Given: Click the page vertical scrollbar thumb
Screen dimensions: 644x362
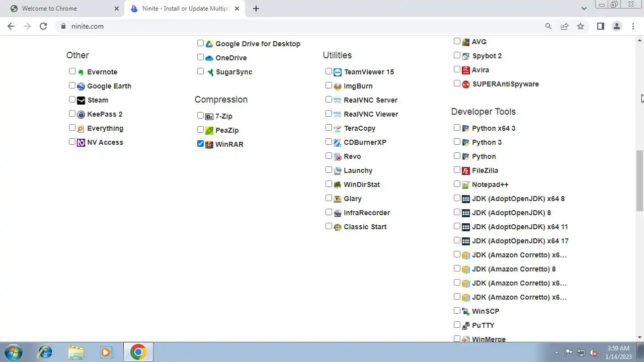Looking at the screenshot, I should click(639, 180).
